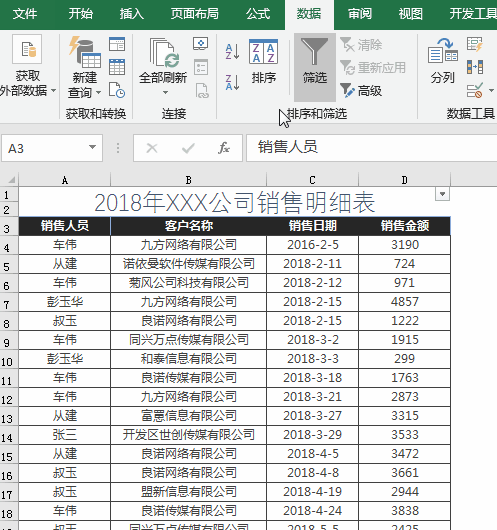
Task: Click the 销售金额 header cell
Action: [x=404, y=226]
